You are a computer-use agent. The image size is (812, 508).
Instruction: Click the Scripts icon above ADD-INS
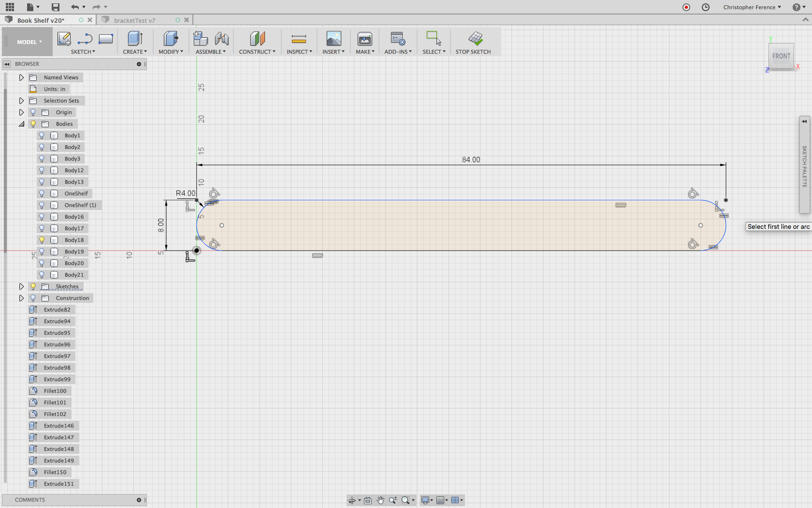(398, 38)
